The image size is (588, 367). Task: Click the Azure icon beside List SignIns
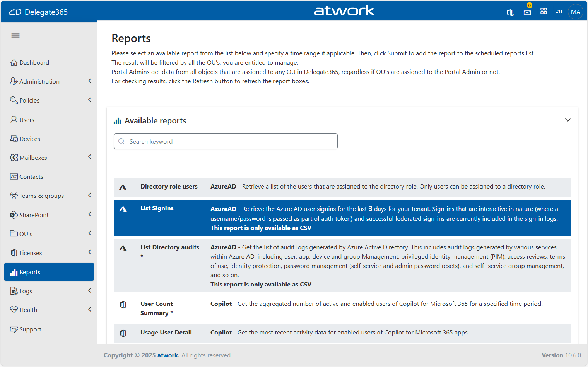pyautogui.click(x=123, y=209)
